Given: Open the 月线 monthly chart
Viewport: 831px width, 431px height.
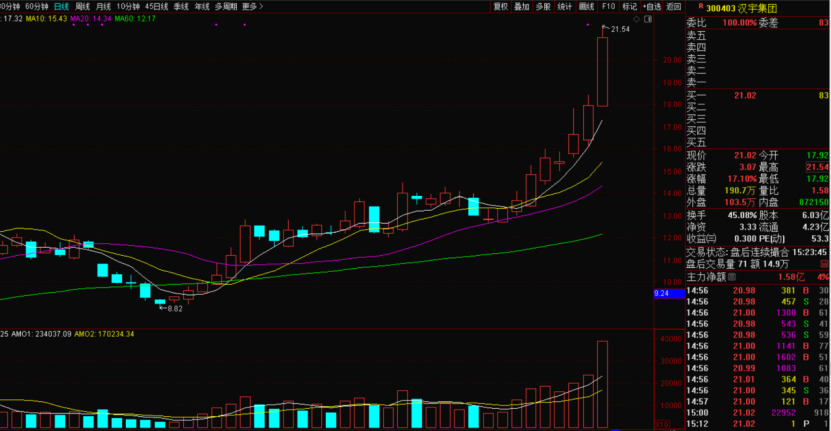Looking at the screenshot, I should pos(103,6).
